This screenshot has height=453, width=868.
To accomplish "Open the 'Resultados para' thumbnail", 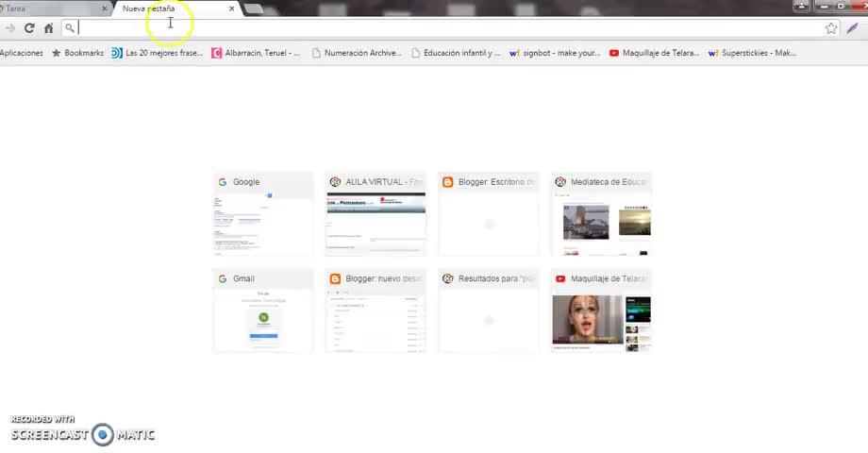I will click(x=489, y=310).
